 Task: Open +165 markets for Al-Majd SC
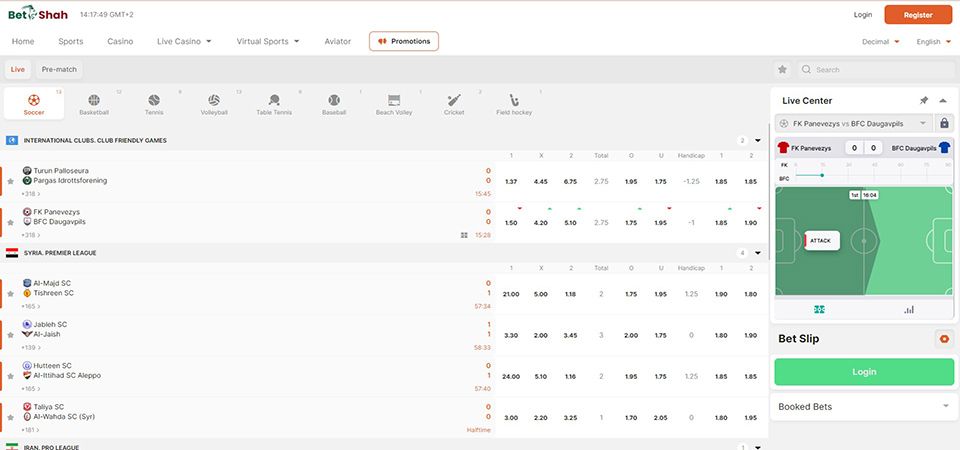tap(31, 306)
